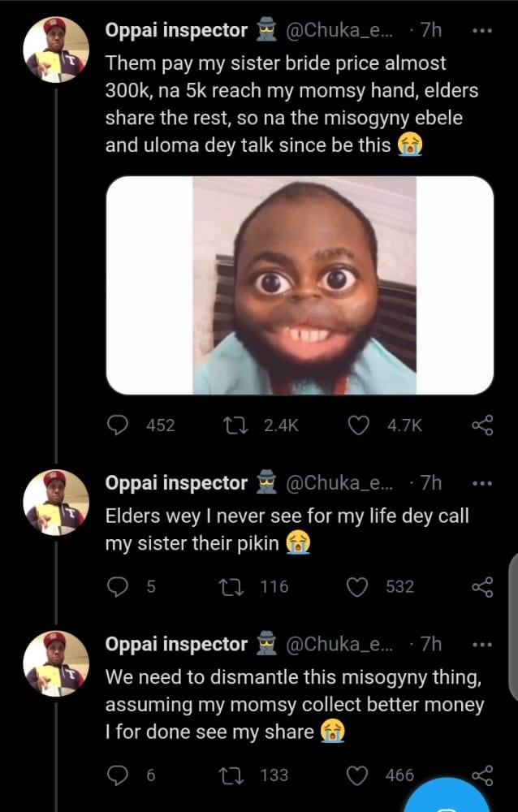Open more options on first tweet

[483, 31]
